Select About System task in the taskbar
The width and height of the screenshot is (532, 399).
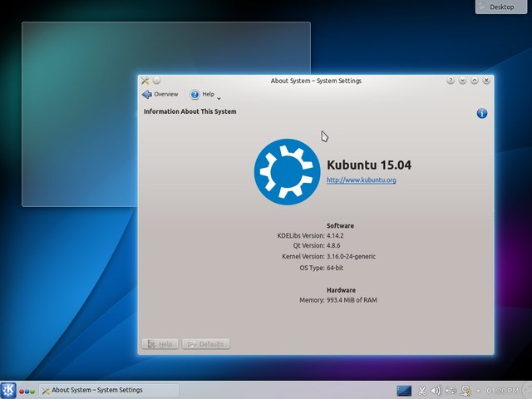pos(109,390)
